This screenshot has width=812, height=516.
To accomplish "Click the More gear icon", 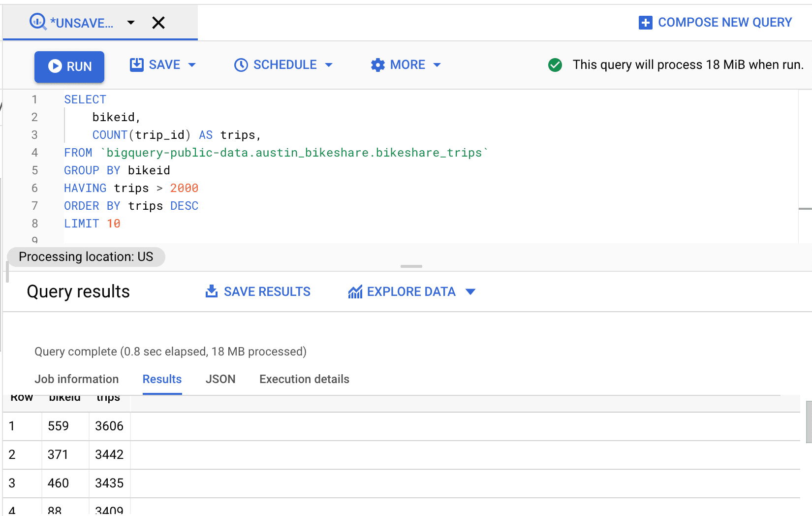I will (x=377, y=65).
